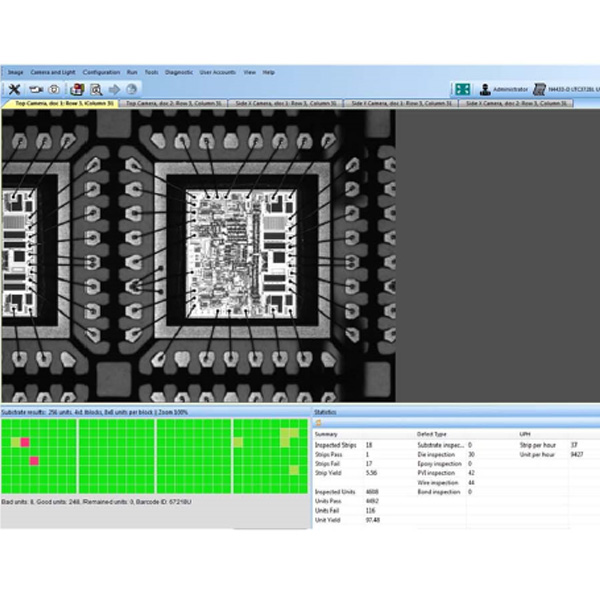Viewport: 600px width, 600px height.
Task: Click the camera icon in toolbar
Action: (x=36, y=90)
